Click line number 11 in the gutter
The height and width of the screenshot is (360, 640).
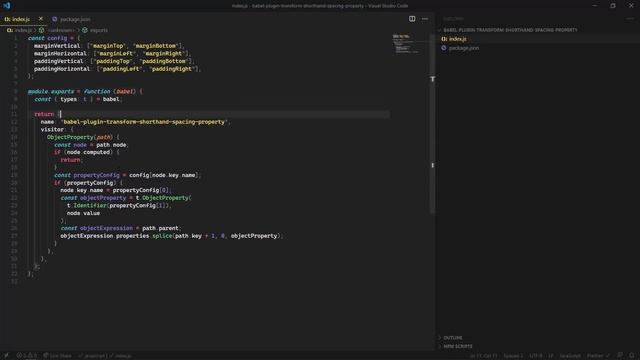[x=15, y=114]
